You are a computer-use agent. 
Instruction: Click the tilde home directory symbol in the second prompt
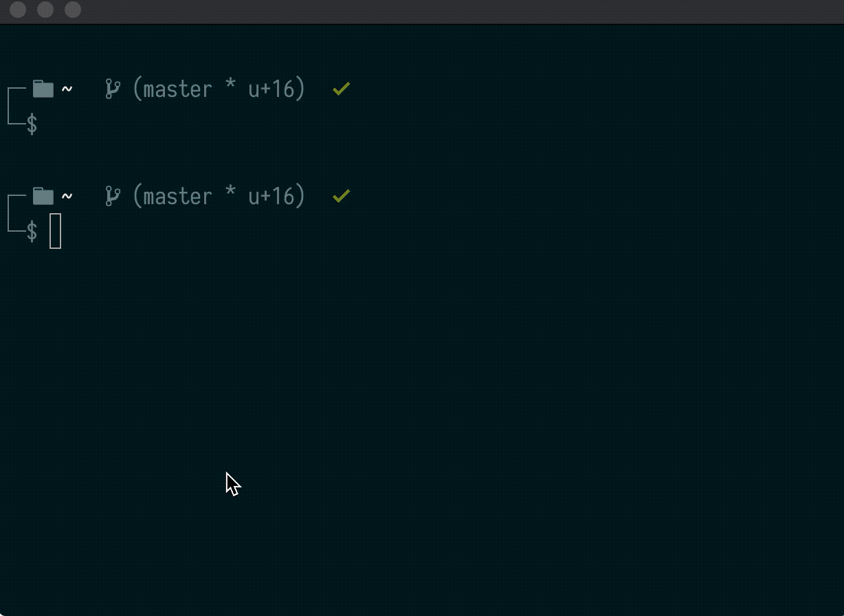pos(67,196)
